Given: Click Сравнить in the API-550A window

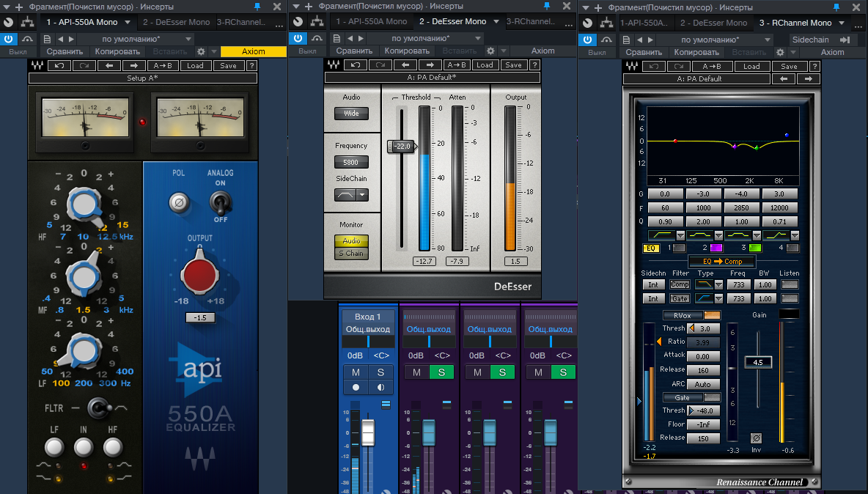Looking at the screenshot, I should pos(65,51).
